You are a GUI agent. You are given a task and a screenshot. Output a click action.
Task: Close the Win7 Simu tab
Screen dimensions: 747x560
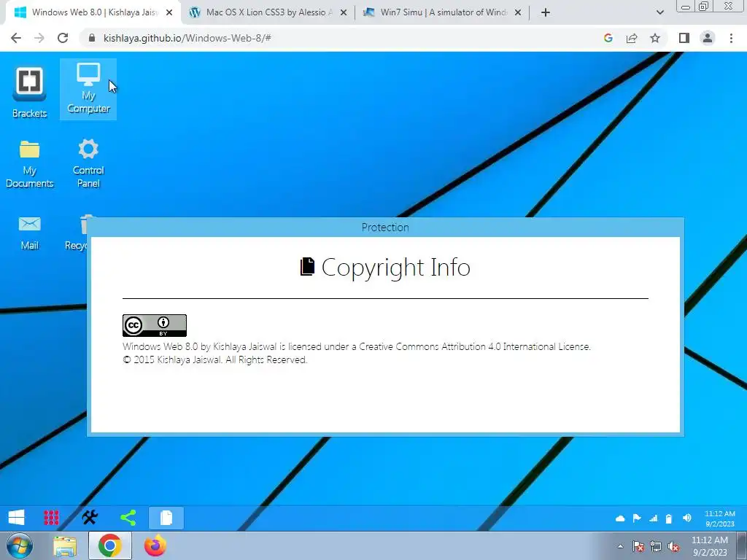tap(519, 13)
